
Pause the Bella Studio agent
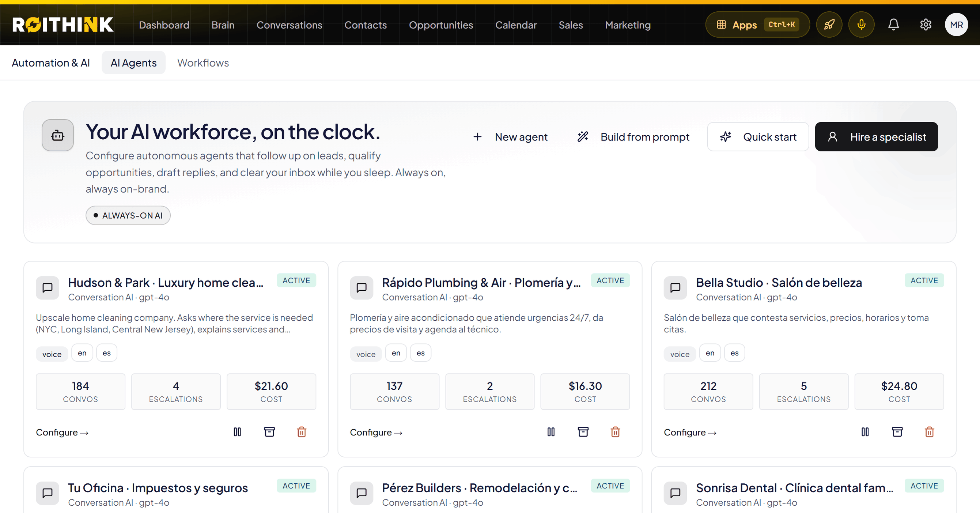(x=865, y=432)
